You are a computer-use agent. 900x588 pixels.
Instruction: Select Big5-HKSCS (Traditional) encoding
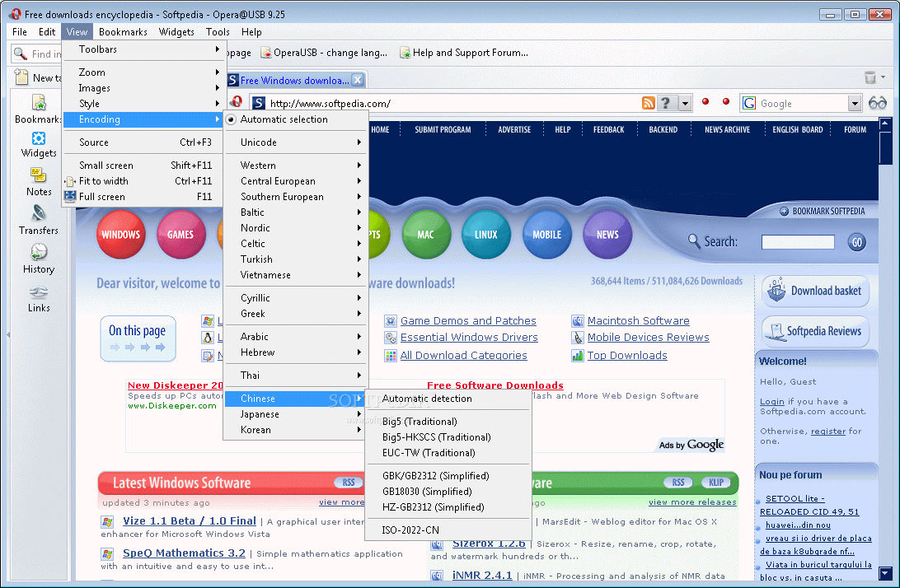[448, 437]
